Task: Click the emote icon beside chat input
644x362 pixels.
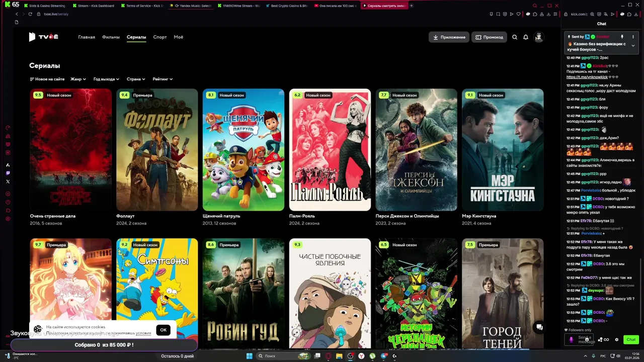Action: [x=587, y=340]
